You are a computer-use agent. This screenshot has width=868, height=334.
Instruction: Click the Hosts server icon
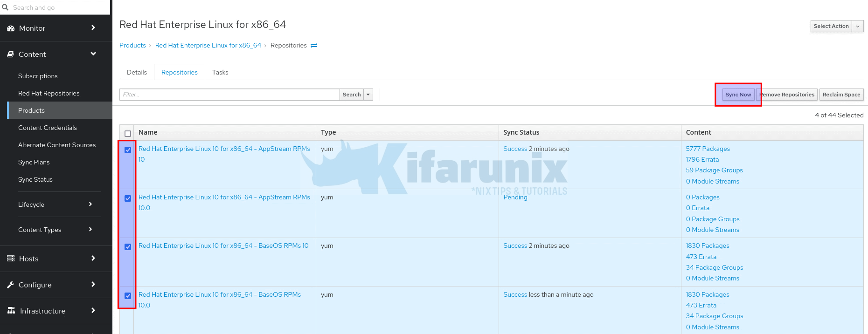(11, 259)
